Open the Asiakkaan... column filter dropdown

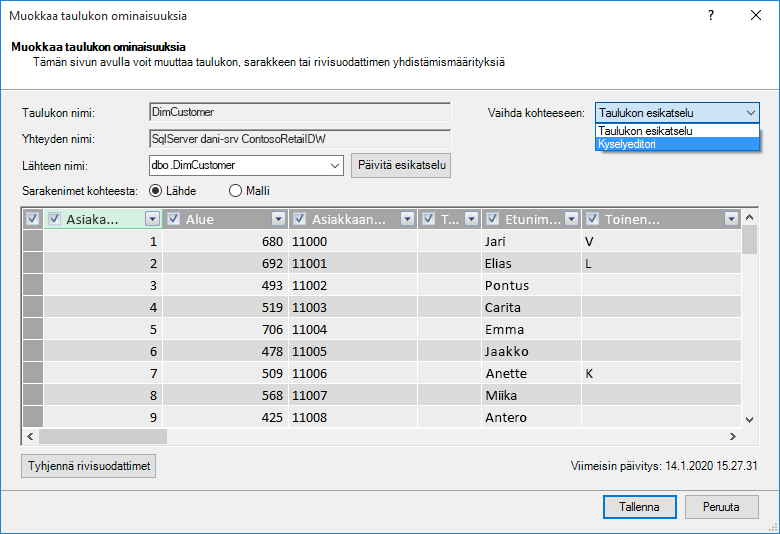tap(407, 218)
